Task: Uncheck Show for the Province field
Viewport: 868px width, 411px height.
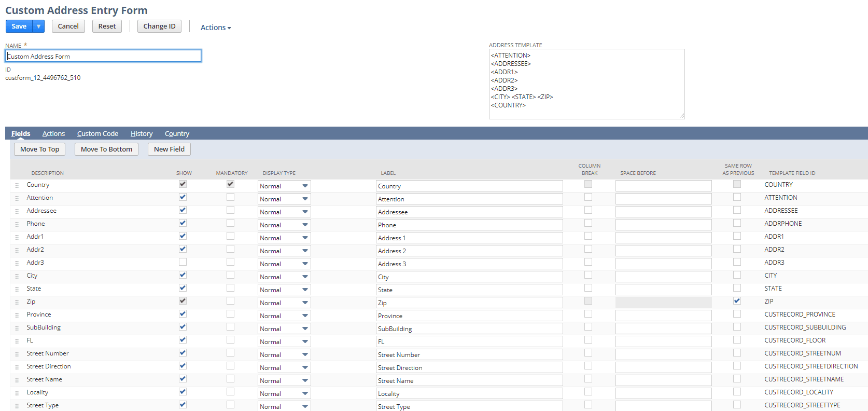Action: coord(183,314)
